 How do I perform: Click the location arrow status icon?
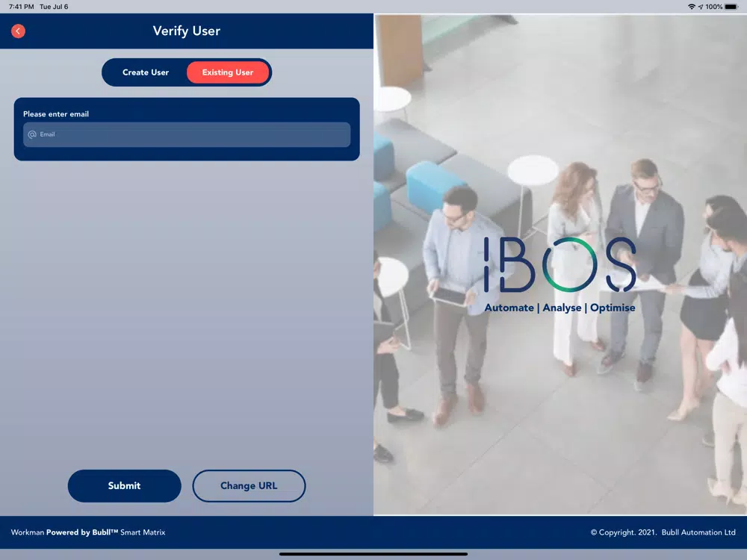[701, 7]
